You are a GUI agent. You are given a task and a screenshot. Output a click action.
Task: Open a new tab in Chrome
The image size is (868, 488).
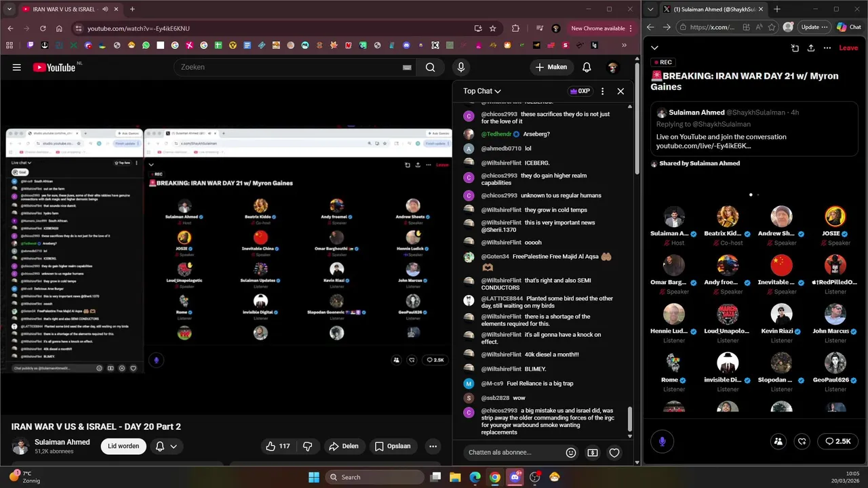pos(132,9)
